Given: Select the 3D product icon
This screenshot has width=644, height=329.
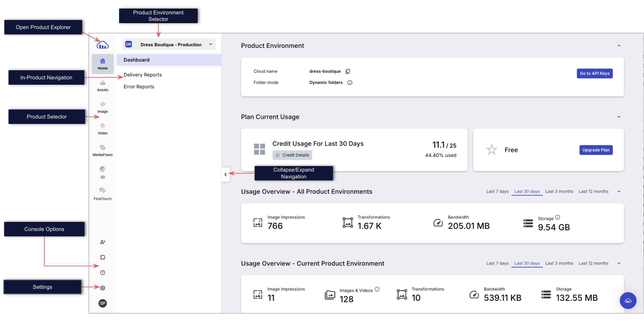Looking at the screenshot, I should coord(102,173).
